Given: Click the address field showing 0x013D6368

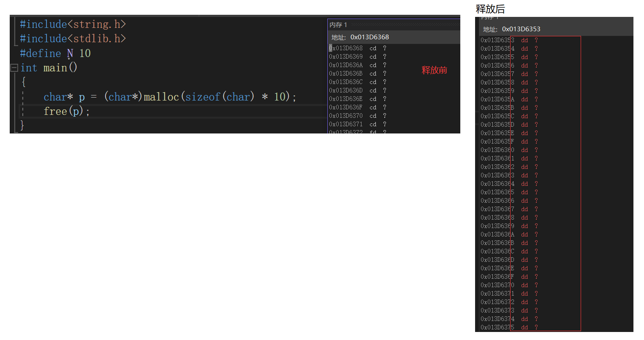Looking at the screenshot, I should pos(370,37).
